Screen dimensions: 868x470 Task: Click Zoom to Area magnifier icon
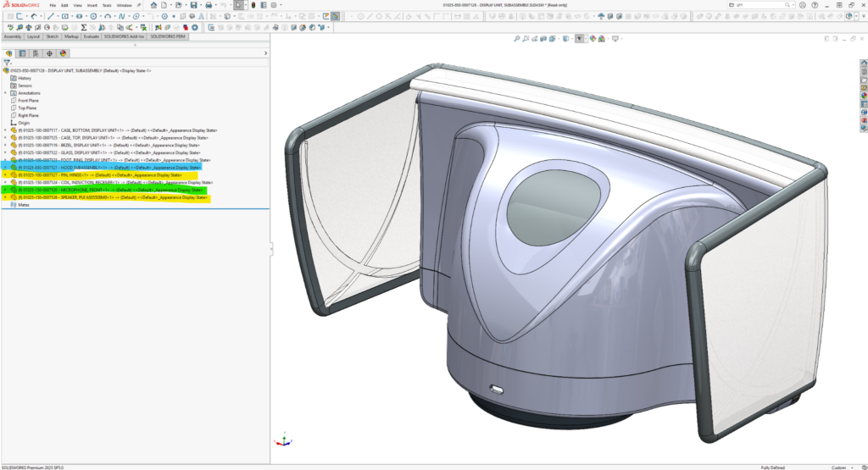tap(526, 39)
